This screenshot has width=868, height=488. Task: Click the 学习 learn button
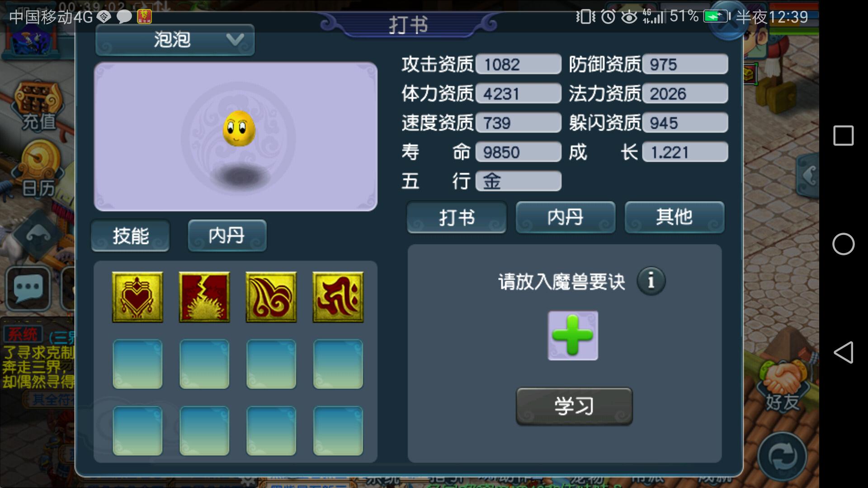[x=574, y=406]
